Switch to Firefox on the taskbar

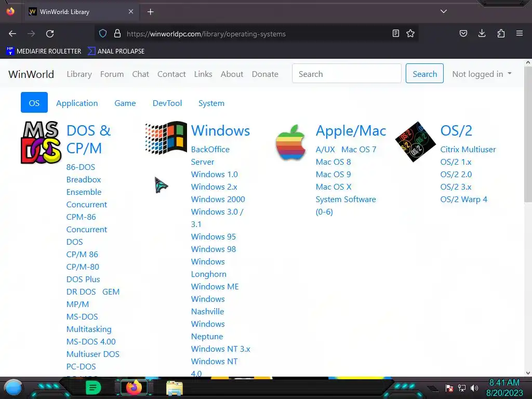click(x=134, y=388)
